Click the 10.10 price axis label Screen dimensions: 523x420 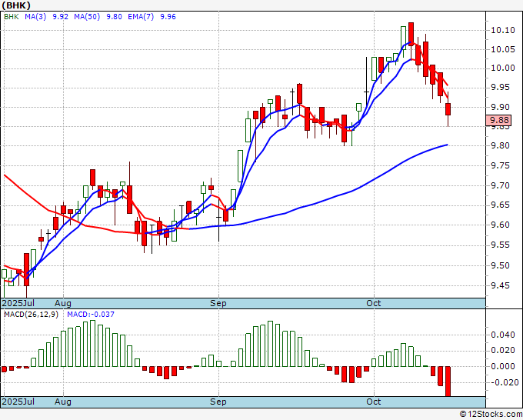pos(503,30)
